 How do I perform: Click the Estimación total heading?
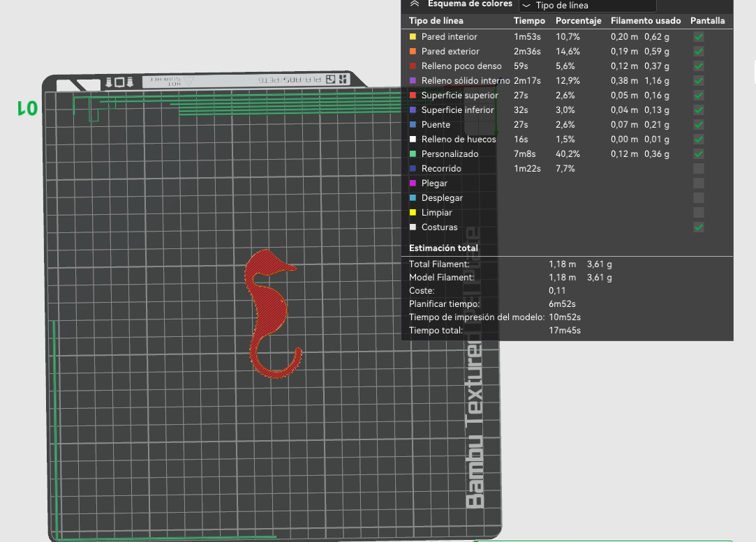[443, 248]
